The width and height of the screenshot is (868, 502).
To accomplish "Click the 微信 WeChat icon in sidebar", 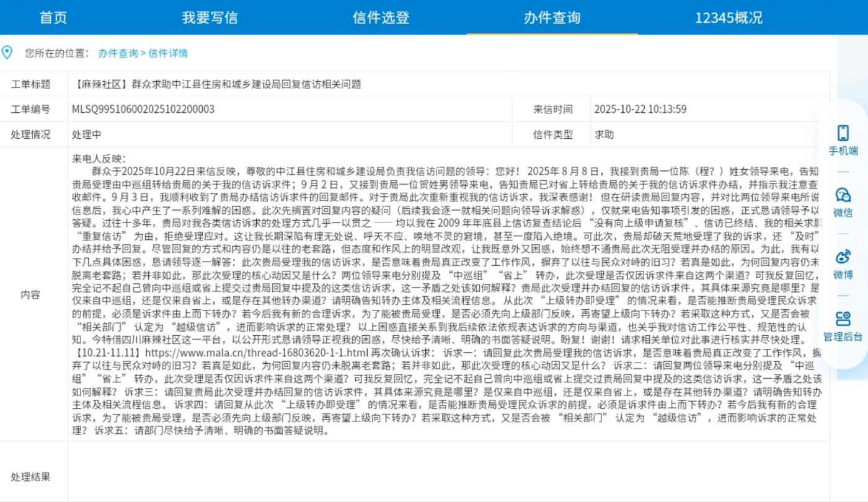I will click(843, 201).
